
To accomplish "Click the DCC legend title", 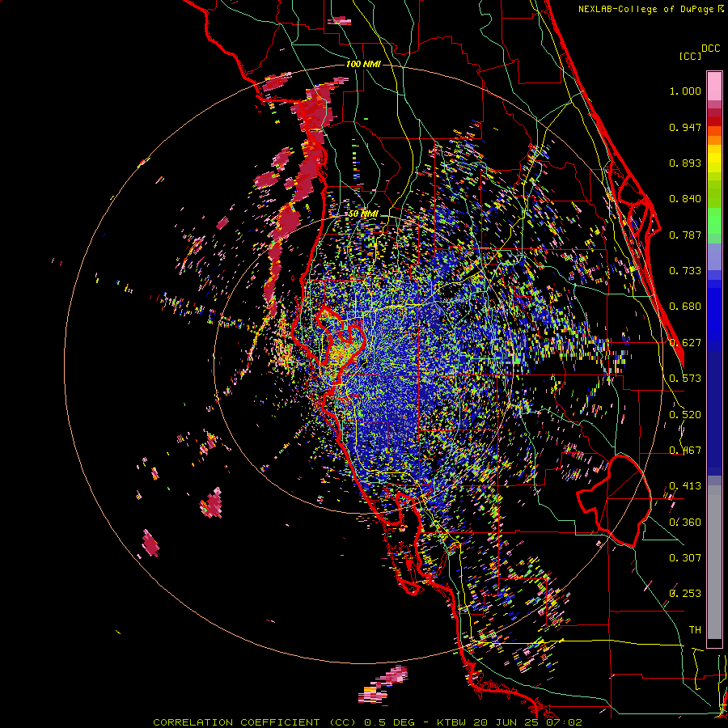I will click(711, 49).
